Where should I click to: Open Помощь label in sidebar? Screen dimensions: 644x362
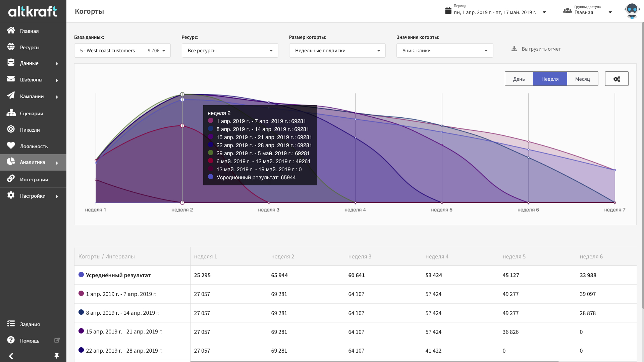pos(30,341)
